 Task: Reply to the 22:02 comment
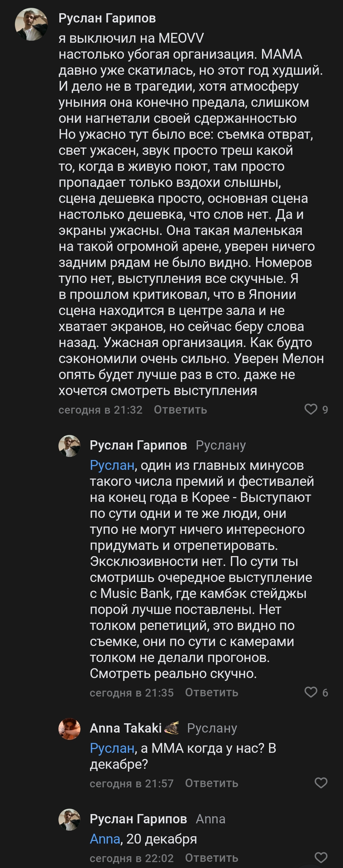[211, 858]
